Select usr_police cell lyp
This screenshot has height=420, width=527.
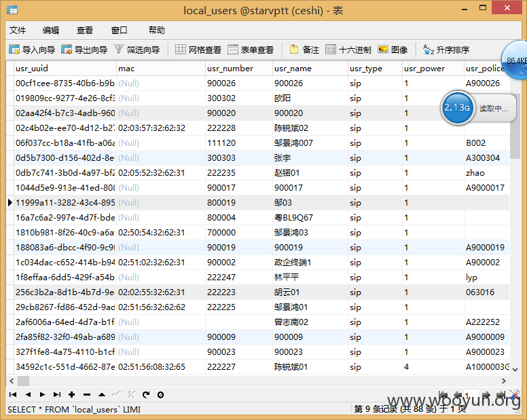tap(487, 278)
